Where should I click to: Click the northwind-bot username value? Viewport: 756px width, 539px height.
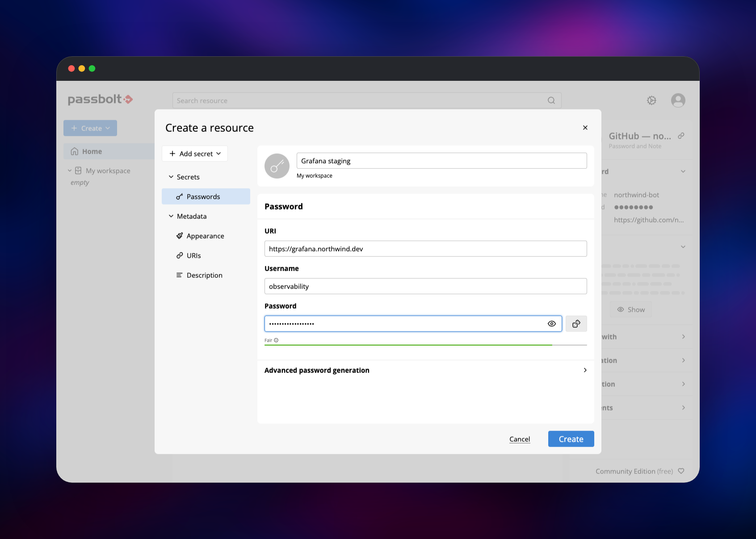tap(636, 195)
